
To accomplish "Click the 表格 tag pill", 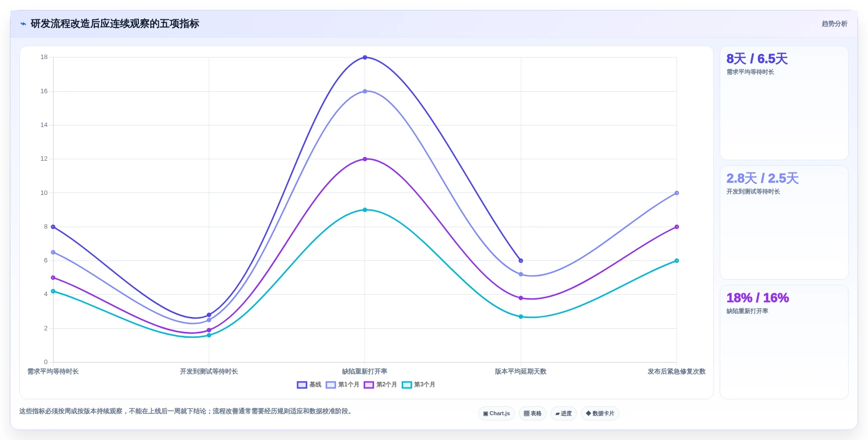I will click(x=533, y=413).
